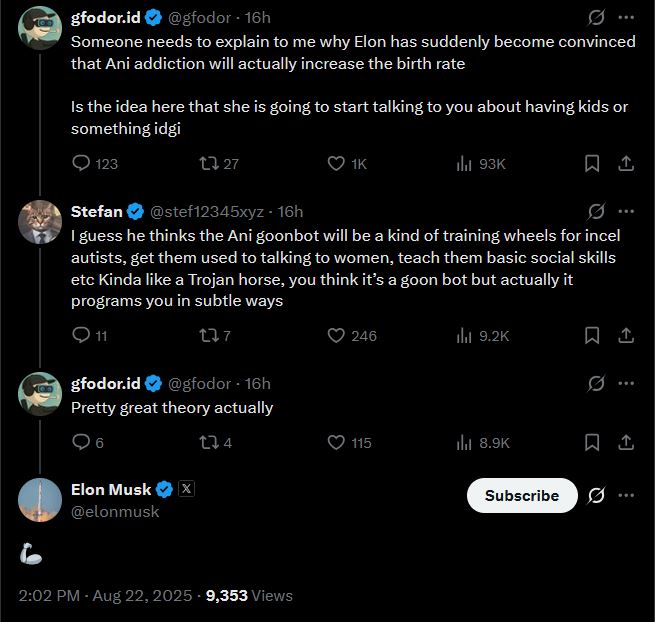Image resolution: width=655 pixels, height=622 pixels.
Task: Bookmark Stefan's goonbot theory post
Action: click(592, 336)
